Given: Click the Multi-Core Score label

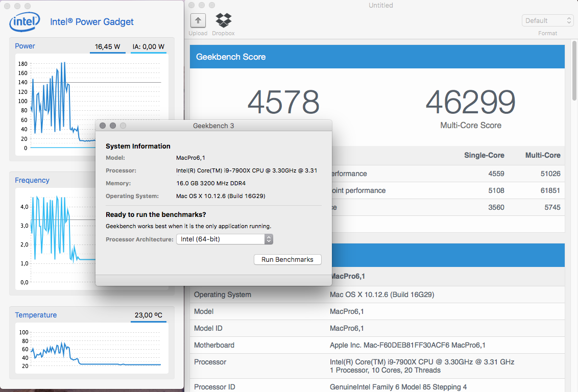Looking at the screenshot, I should click(471, 125).
